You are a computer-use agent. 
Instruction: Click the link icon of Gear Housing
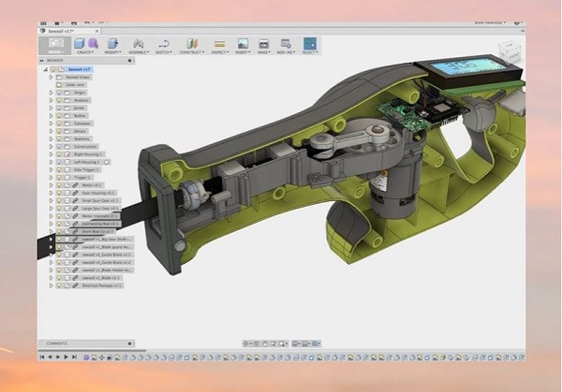75,193
